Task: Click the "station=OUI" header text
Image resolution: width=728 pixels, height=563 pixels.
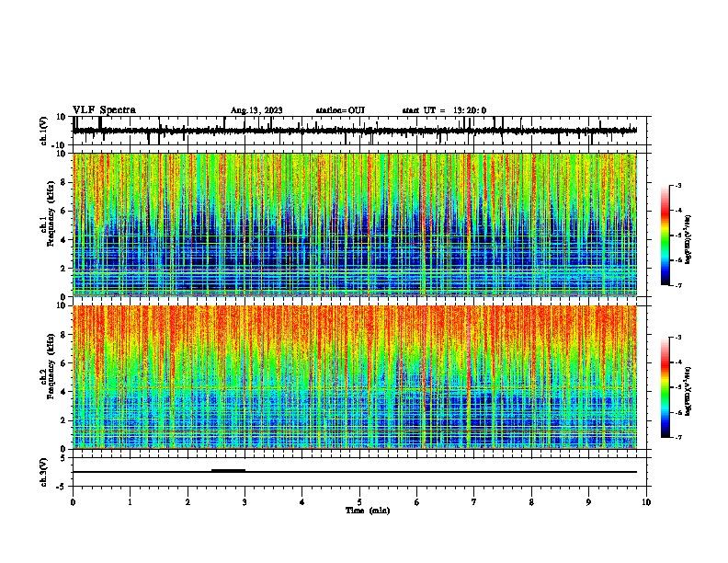Action: [x=340, y=110]
